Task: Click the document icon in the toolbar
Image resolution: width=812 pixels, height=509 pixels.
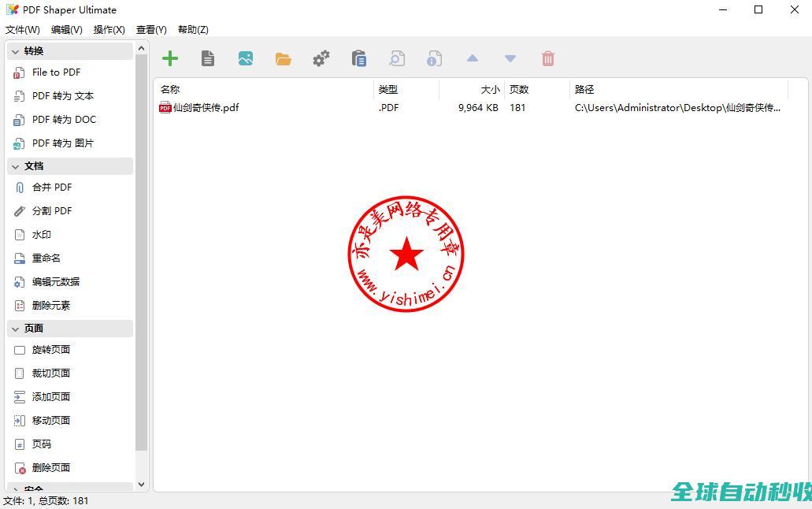Action: click(208, 58)
